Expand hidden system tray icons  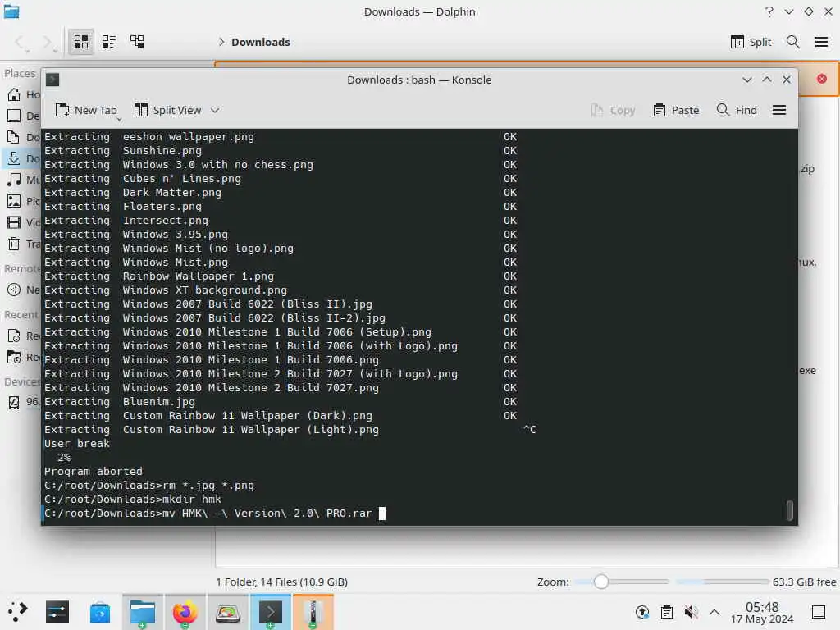point(714,612)
